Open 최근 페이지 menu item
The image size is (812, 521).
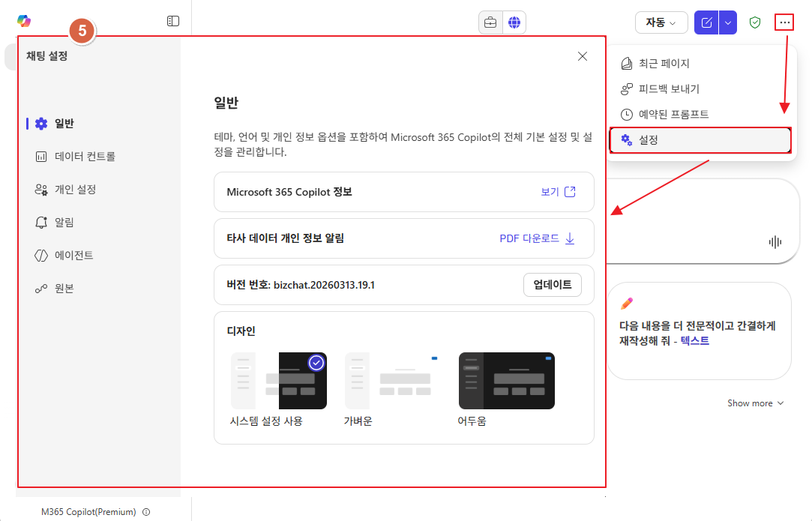coord(700,64)
